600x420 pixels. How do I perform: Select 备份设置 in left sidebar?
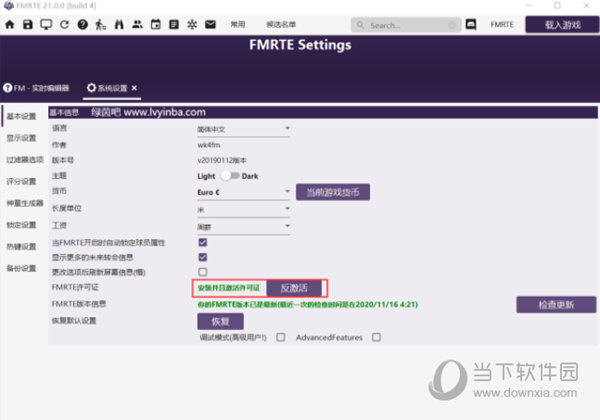(x=21, y=268)
